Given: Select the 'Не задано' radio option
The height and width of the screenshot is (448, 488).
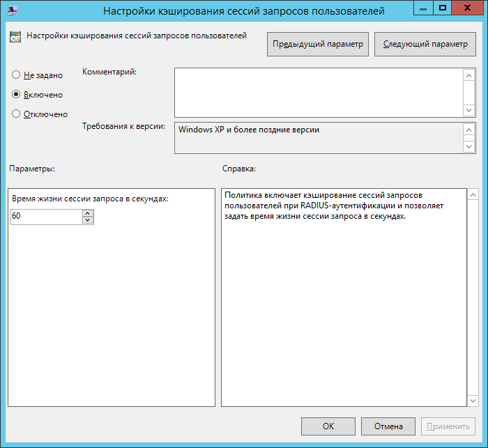Looking at the screenshot, I should point(16,75).
